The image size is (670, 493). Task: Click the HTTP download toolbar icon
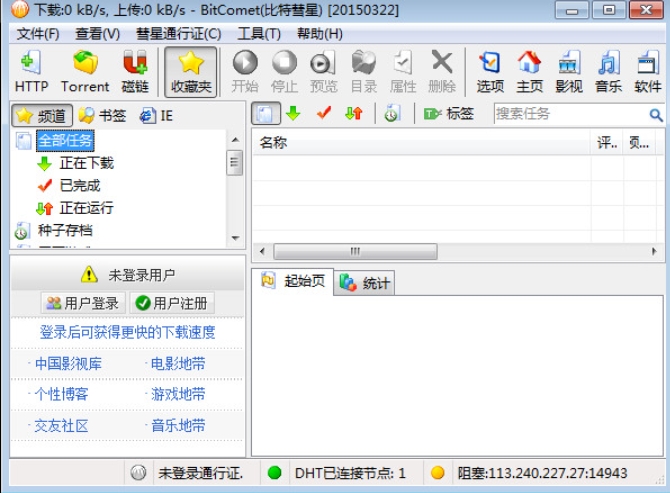(31, 72)
